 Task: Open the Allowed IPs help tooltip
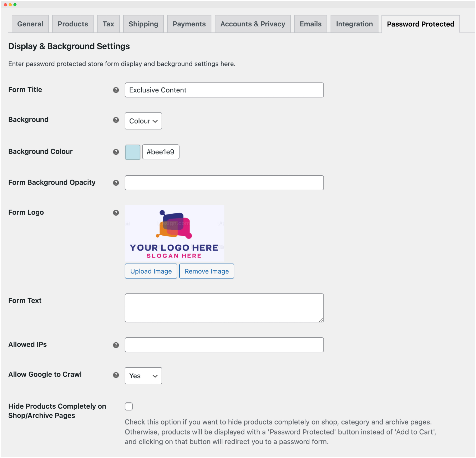[116, 345]
